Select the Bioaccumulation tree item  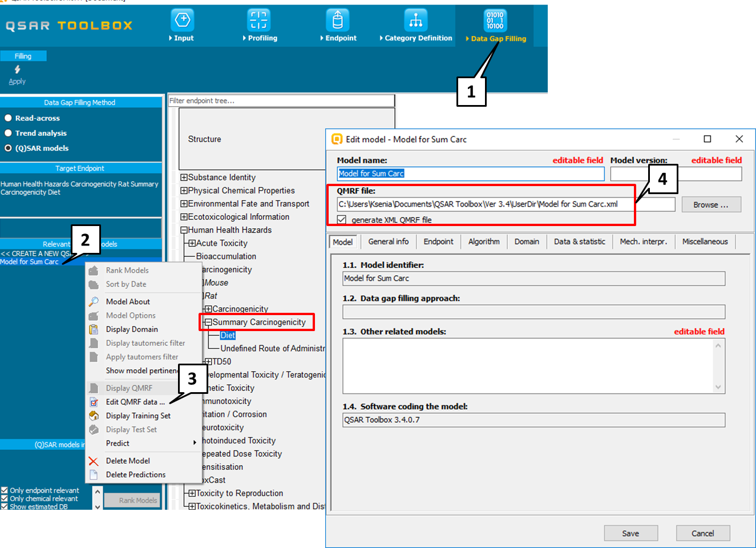(x=226, y=256)
